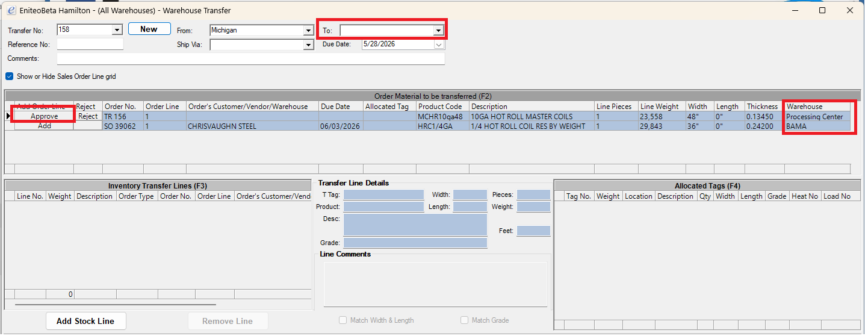Viewport: 868px width, 336px height.
Task: Toggle Show or Hide Sales Order Line grid
Action: (x=9, y=76)
